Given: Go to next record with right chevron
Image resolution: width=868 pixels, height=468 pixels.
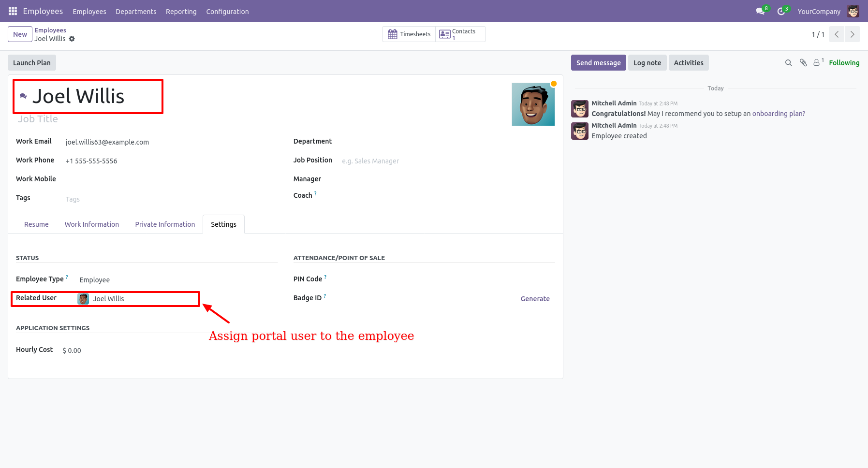Looking at the screenshot, I should tap(852, 34).
